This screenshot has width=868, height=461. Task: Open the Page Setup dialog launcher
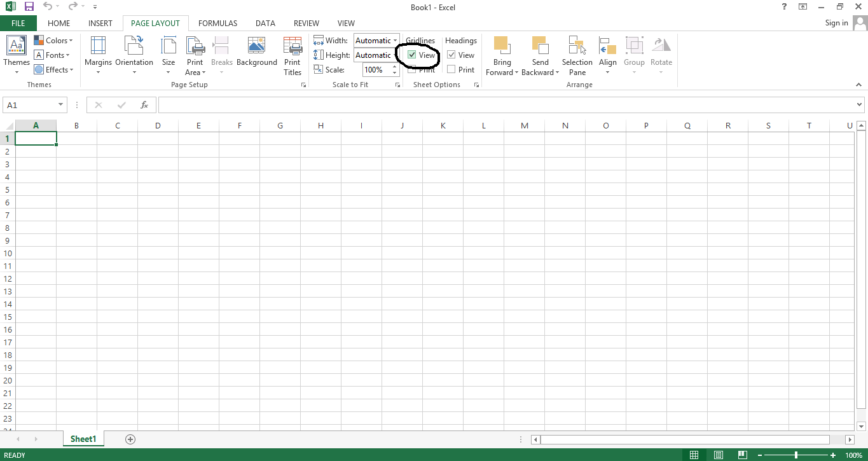[x=303, y=85]
